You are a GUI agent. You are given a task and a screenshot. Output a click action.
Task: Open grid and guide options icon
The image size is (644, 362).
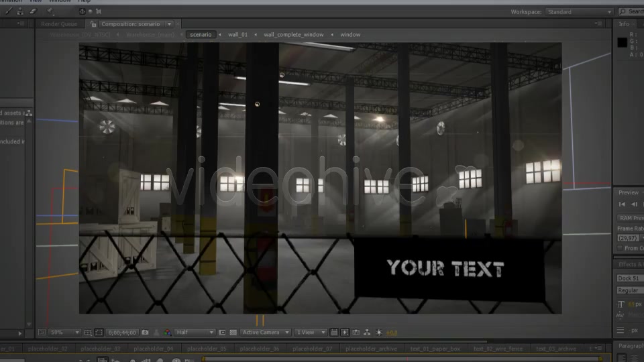[87, 333]
